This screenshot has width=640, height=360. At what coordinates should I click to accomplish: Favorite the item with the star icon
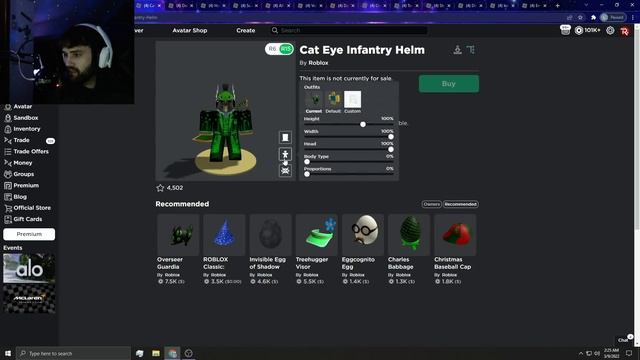pyautogui.click(x=160, y=188)
